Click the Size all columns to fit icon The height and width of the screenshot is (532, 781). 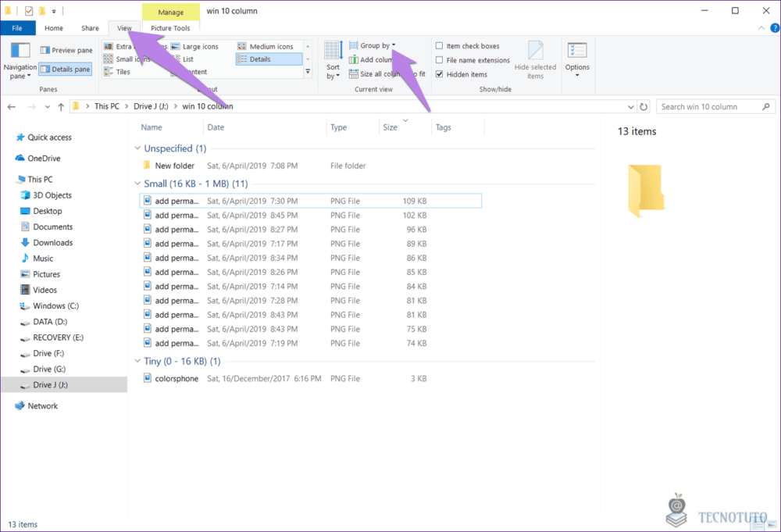[353, 74]
